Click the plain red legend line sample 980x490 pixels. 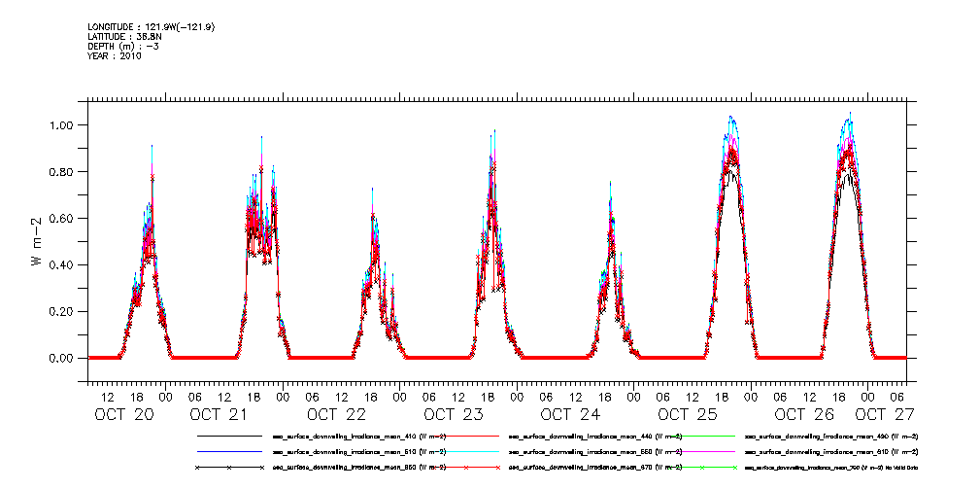465,436
